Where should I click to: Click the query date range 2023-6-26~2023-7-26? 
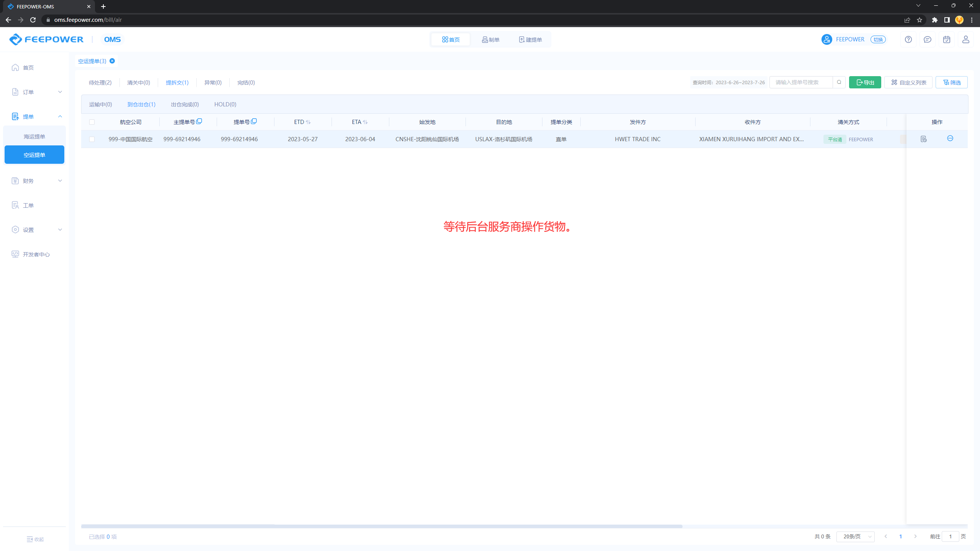tap(740, 82)
